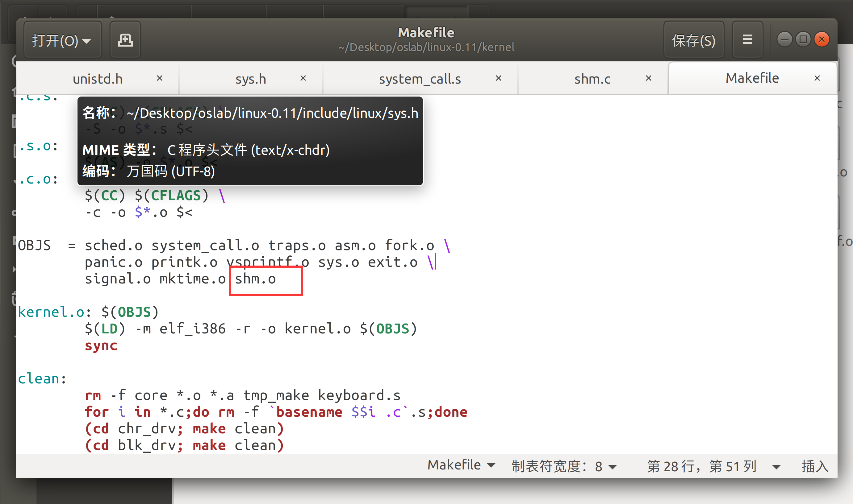Save the file with 保存(S) button
This screenshot has height=504, width=853.
(694, 40)
